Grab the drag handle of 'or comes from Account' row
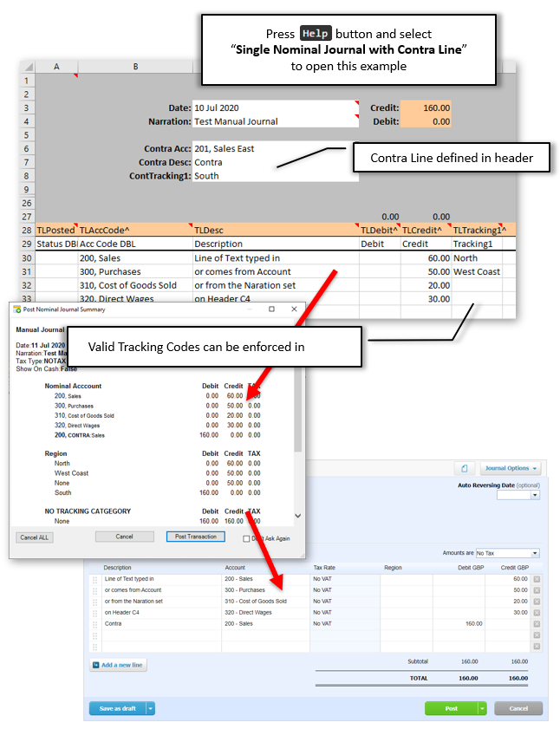 tap(94, 591)
